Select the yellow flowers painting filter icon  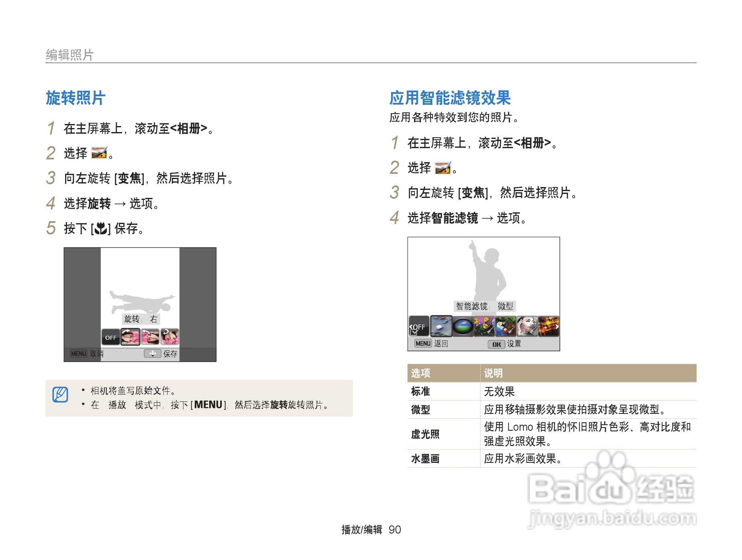tap(484, 326)
